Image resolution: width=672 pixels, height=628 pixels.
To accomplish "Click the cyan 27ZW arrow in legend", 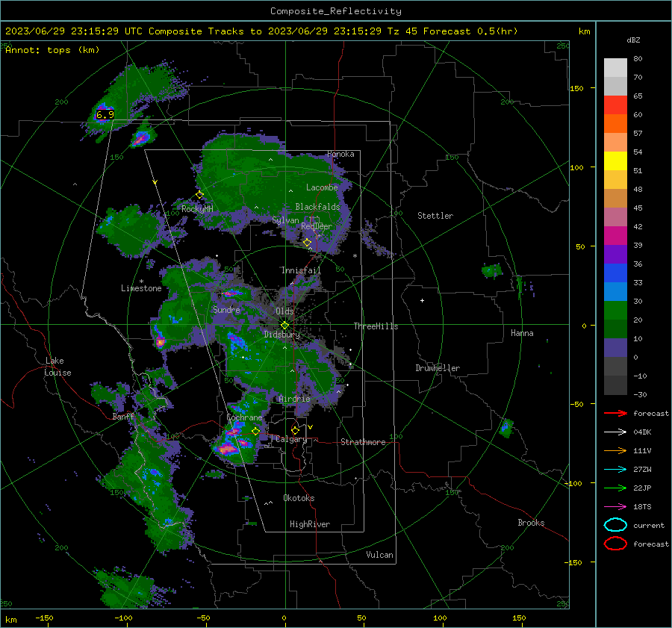I will [x=615, y=470].
